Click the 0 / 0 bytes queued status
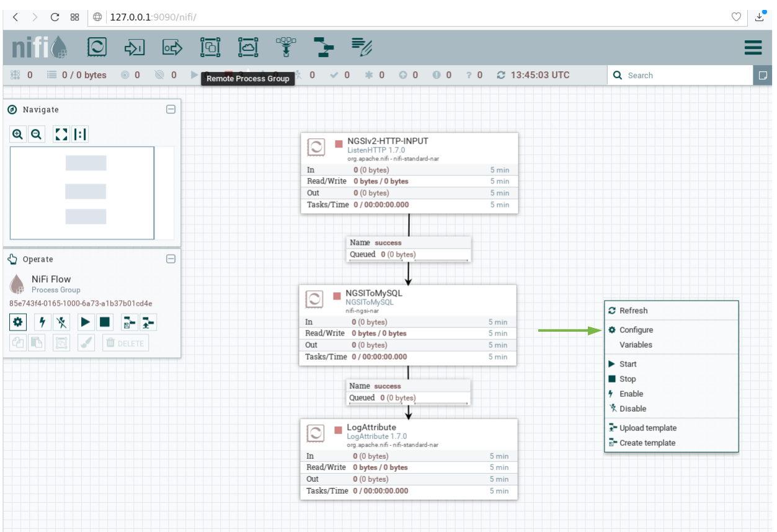The image size is (777, 532). [77, 75]
